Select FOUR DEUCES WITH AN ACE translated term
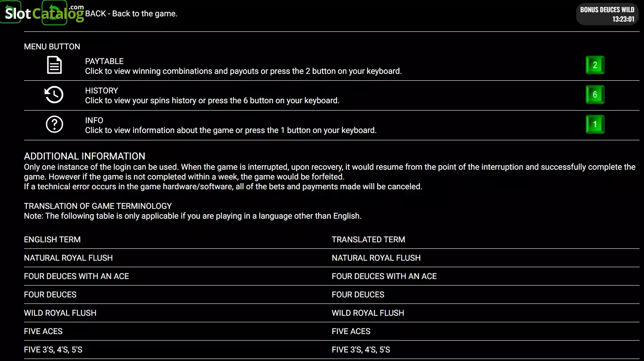Image resolution: width=644 pixels, height=361 pixels. 384,276
